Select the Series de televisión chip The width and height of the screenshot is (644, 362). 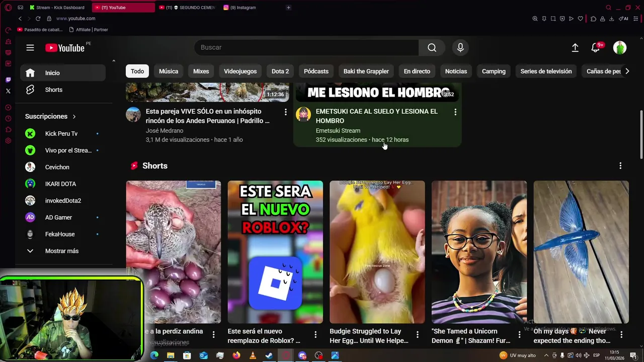(546, 71)
